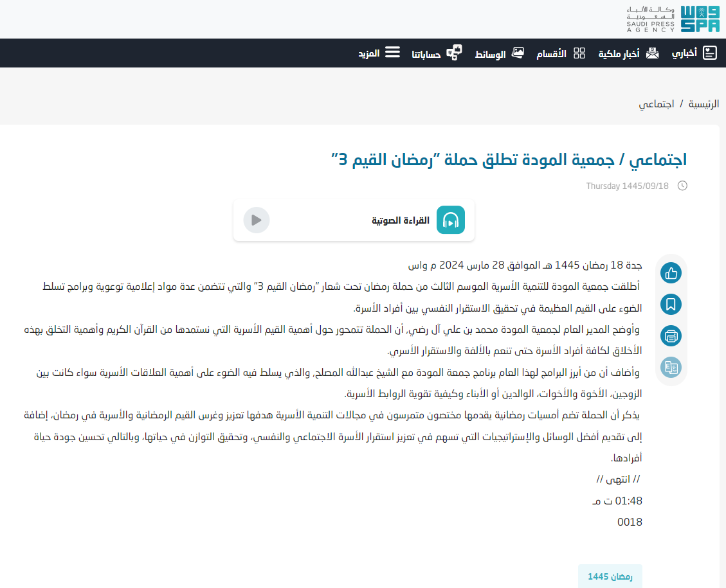Click the Saudi Press Agency logo
Viewport: 726px width, 588px height.
[673, 19]
